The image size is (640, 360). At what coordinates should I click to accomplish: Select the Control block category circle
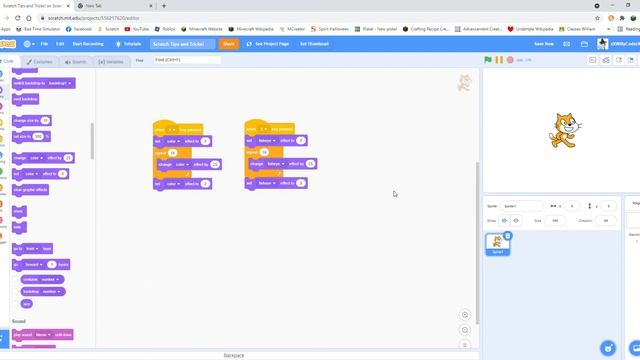[1, 139]
